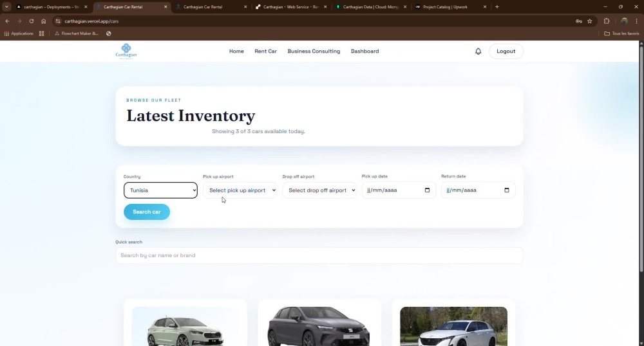Open the Tous les favoris folder
The width and height of the screenshot is (644, 346).
pos(621,33)
